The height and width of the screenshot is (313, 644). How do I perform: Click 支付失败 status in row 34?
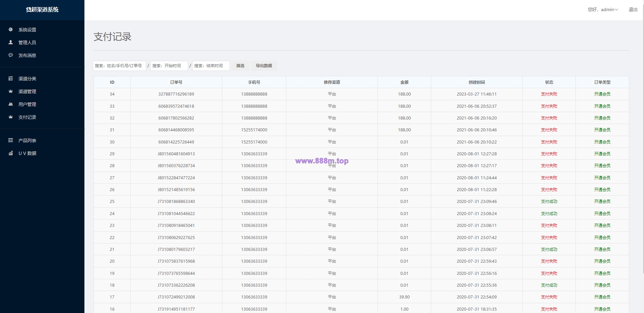point(549,94)
